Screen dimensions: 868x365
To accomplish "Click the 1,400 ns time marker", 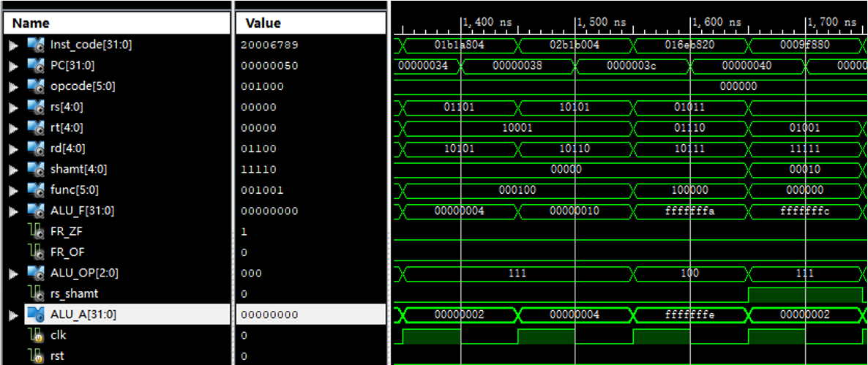I will tap(487, 23).
